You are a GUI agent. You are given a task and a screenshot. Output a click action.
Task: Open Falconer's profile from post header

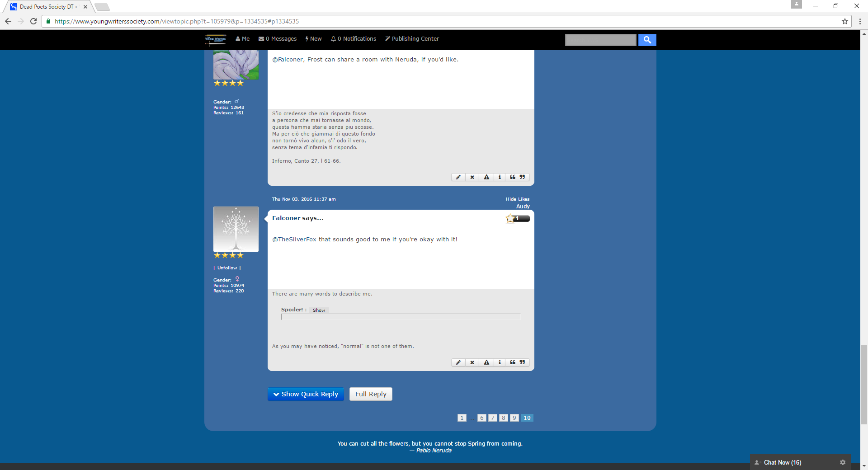286,218
